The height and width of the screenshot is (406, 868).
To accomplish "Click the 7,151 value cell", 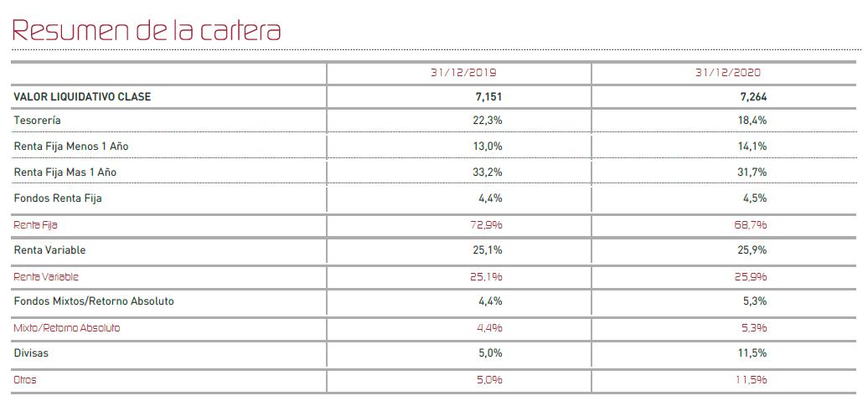I will pos(488,97).
